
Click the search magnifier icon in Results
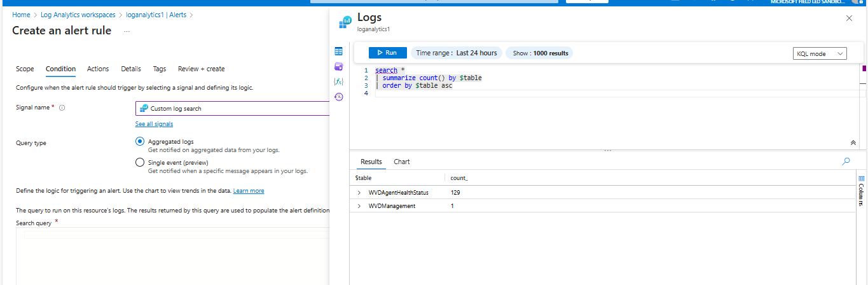click(846, 162)
